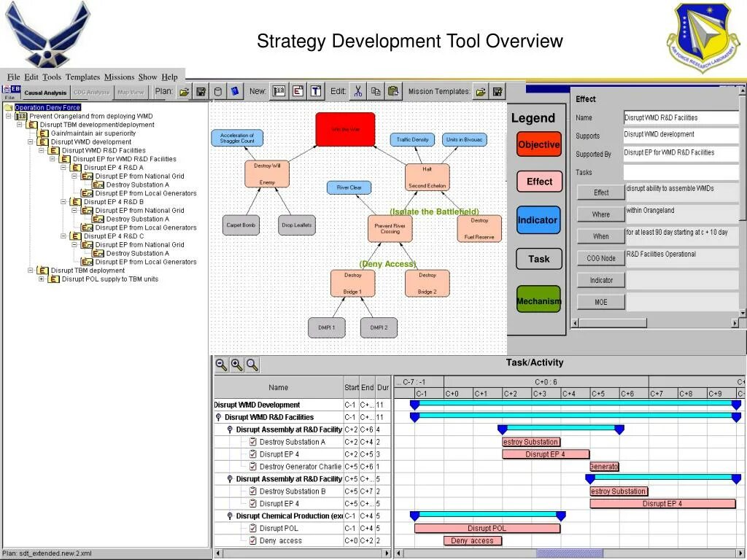Collapse the Disrupt TBM development/deployment tree node
This screenshot has height=560, width=747.
pyautogui.click(x=20, y=125)
